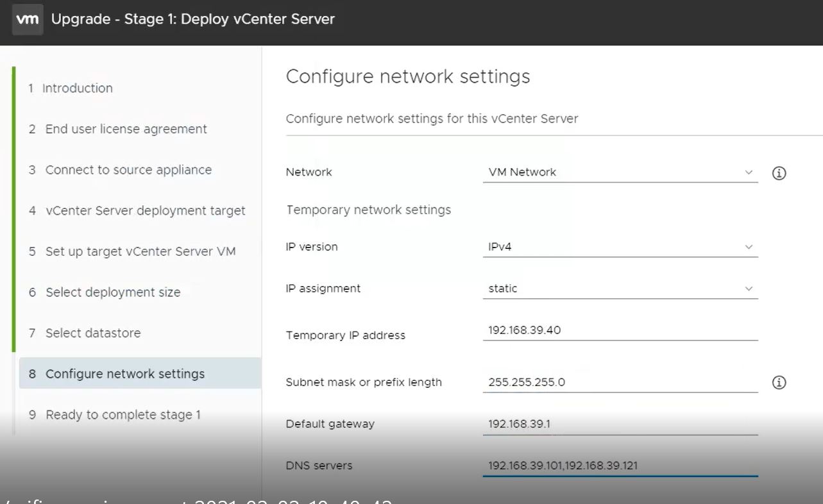Click the Default gateway field
The height and width of the screenshot is (504, 823).
click(620, 424)
